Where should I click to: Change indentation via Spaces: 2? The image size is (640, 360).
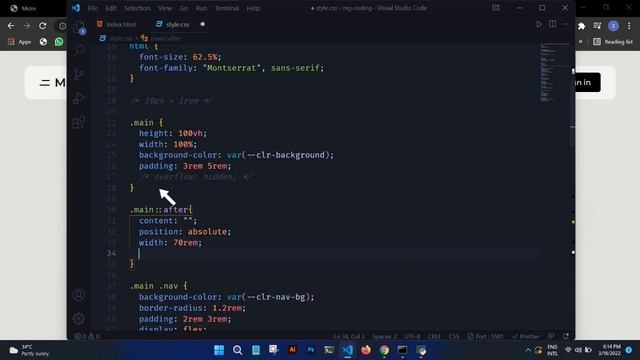tap(384, 336)
